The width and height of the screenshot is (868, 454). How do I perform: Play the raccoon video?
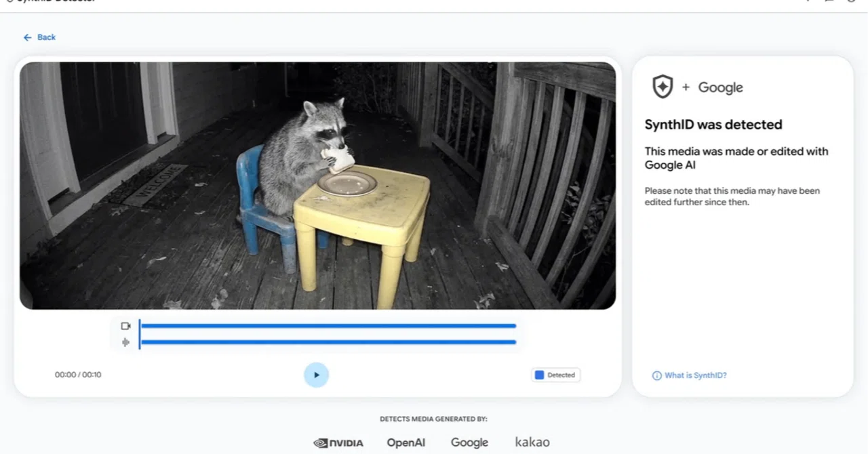(316, 375)
